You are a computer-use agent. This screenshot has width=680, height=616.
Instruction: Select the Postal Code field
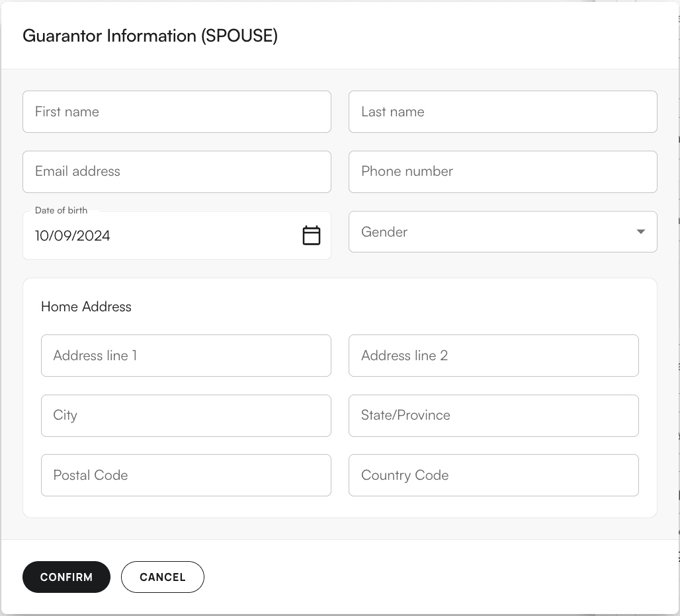186,475
